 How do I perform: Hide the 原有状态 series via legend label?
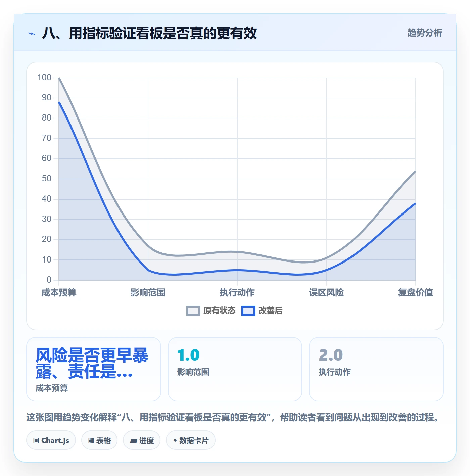(x=220, y=311)
